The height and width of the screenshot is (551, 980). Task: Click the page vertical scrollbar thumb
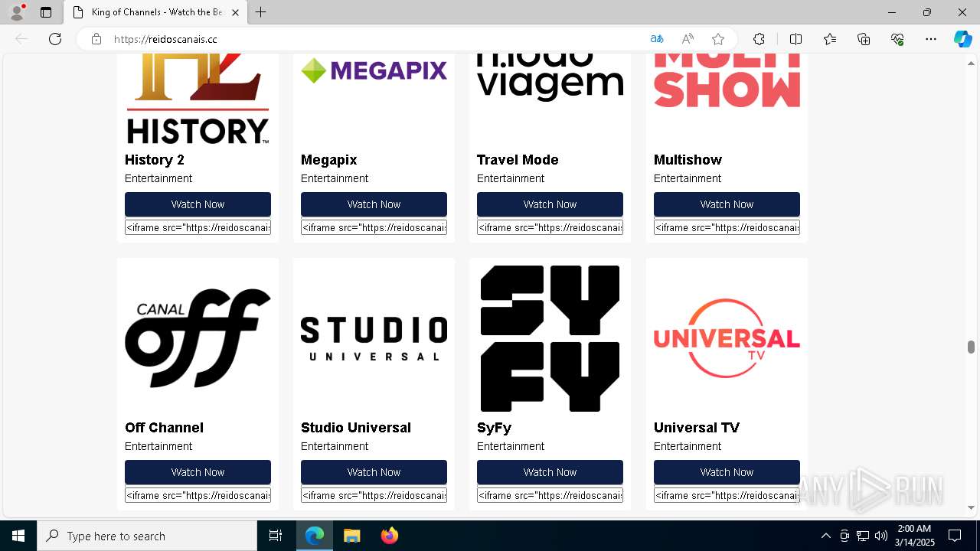click(x=971, y=347)
